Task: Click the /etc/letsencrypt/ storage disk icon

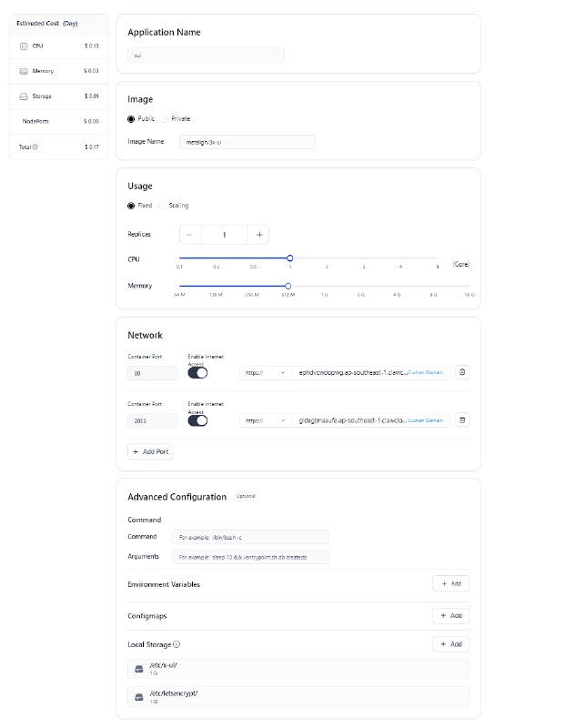Action: pyautogui.click(x=139, y=697)
